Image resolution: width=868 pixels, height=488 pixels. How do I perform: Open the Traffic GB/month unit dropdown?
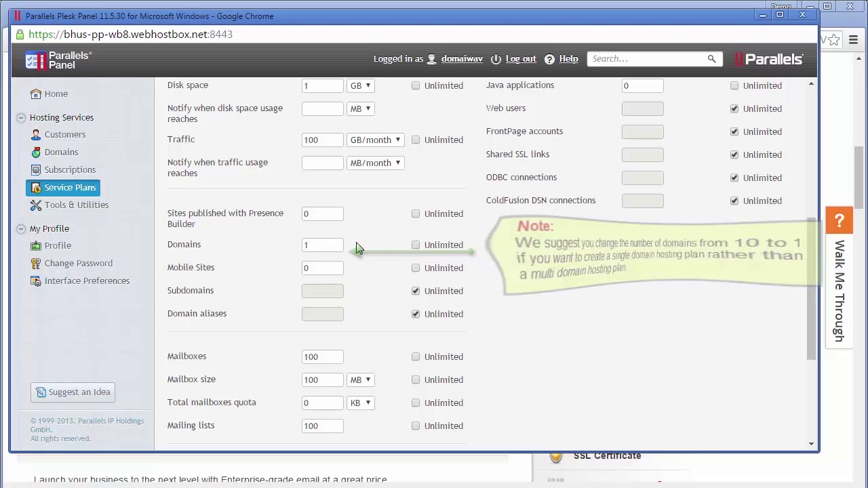pos(375,140)
